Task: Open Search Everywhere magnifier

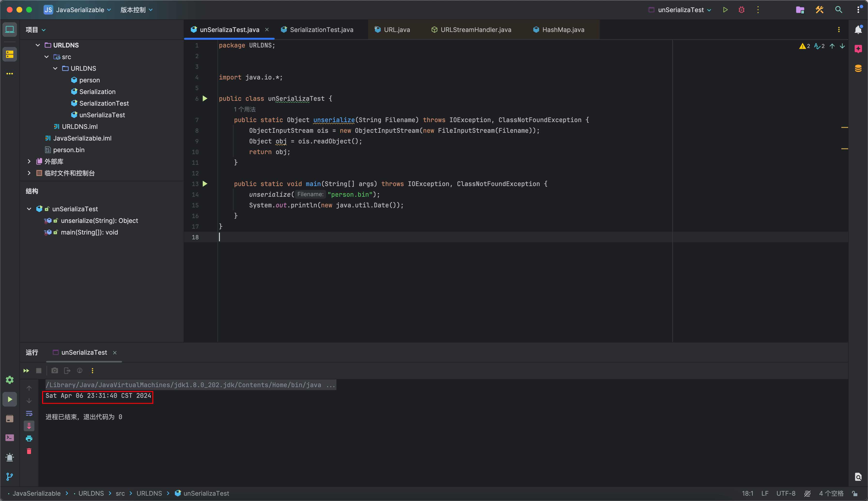Action: (839, 10)
